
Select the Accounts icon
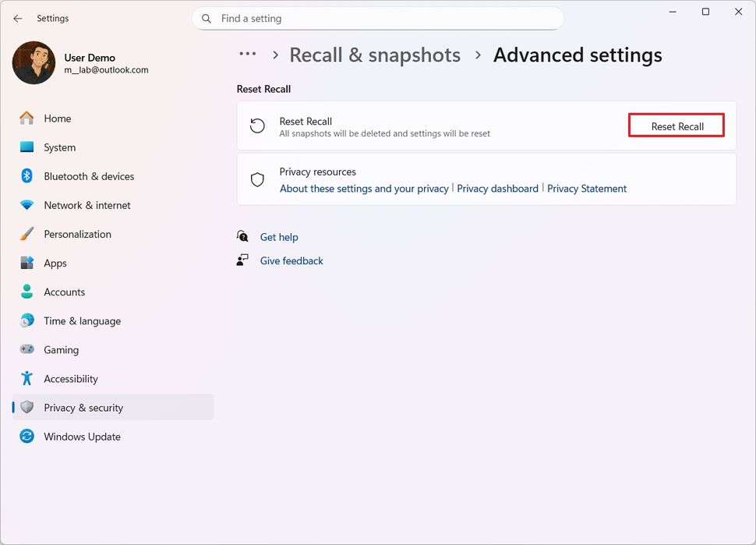[26, 292]
